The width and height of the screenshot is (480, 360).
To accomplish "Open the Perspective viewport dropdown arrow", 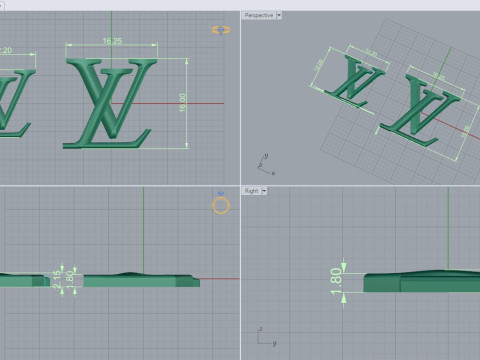I will [x=279, y=15].
